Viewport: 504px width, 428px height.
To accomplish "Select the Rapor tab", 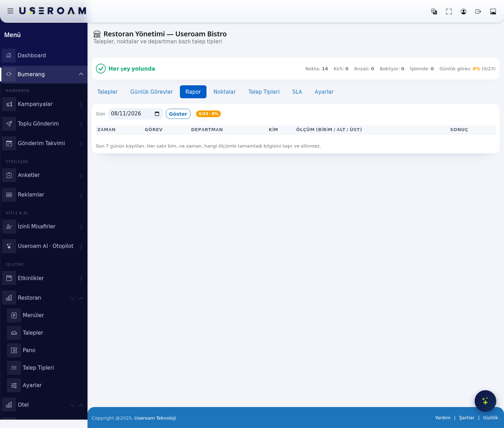I will [x=193, y=92].
